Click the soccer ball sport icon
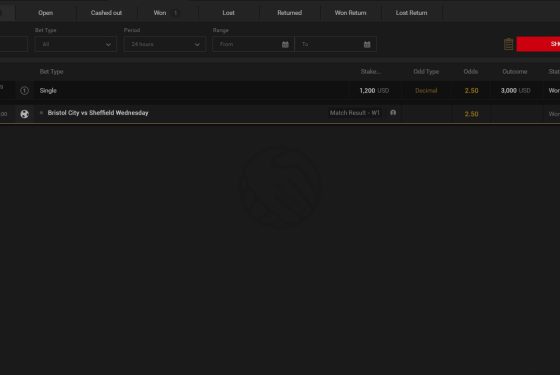Viewport: 560px width, 375px height. (24, 114)
